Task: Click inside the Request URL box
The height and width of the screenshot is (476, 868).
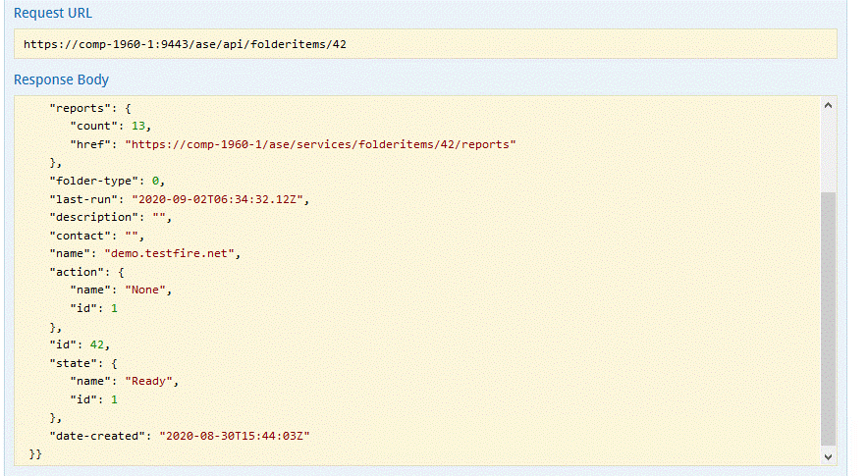Action: pos(425,44)
